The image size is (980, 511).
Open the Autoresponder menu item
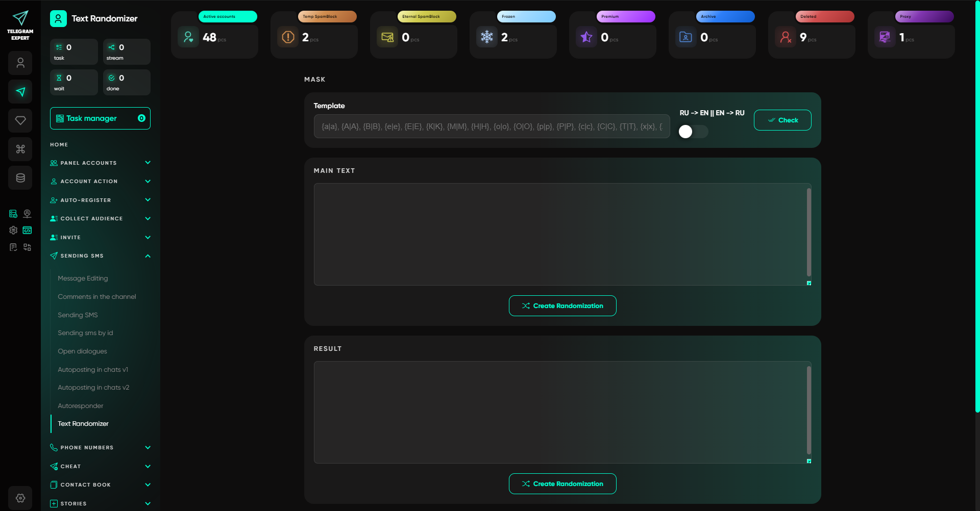(81, 405)
